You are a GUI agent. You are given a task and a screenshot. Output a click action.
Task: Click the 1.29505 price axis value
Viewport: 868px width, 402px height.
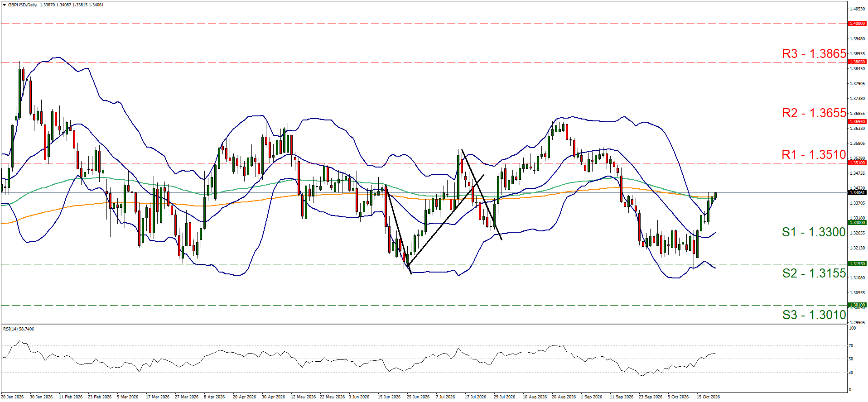click(857, 323)
